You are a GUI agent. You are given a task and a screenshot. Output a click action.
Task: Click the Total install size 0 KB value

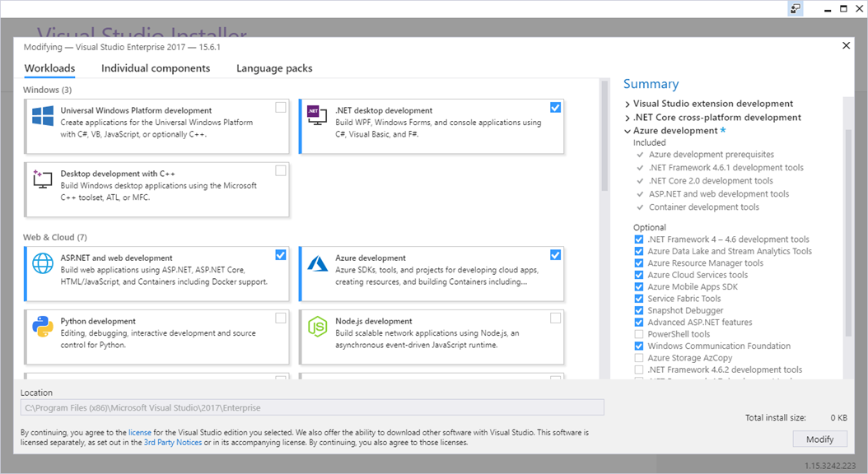tap(838, 417)
